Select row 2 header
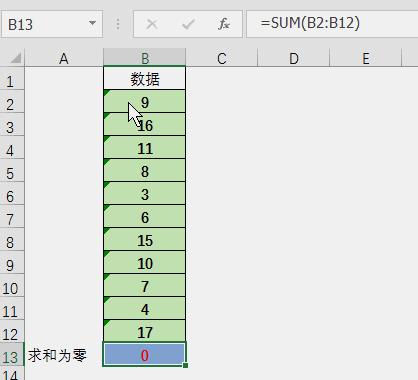 pos(12,102)
